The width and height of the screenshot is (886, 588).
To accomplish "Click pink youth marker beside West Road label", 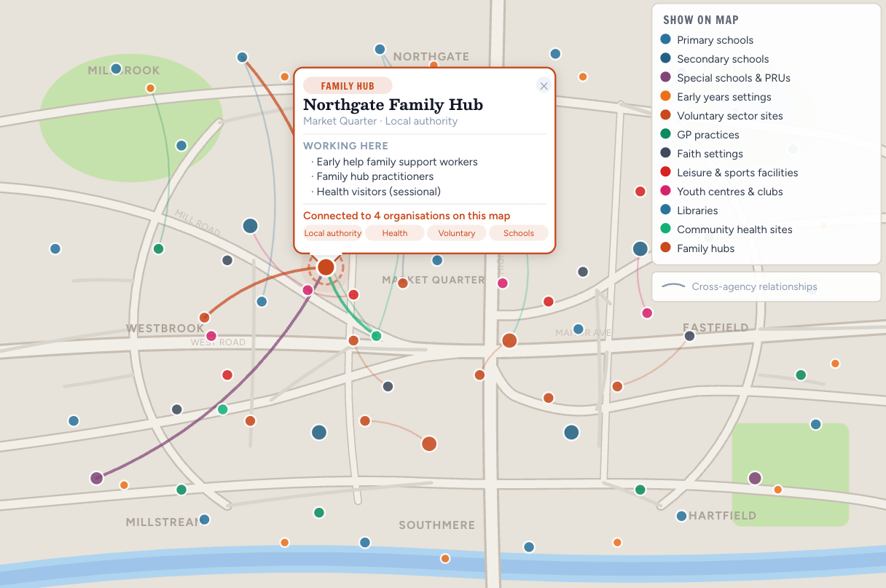I will pyautogui.click(x=211, y=336).
